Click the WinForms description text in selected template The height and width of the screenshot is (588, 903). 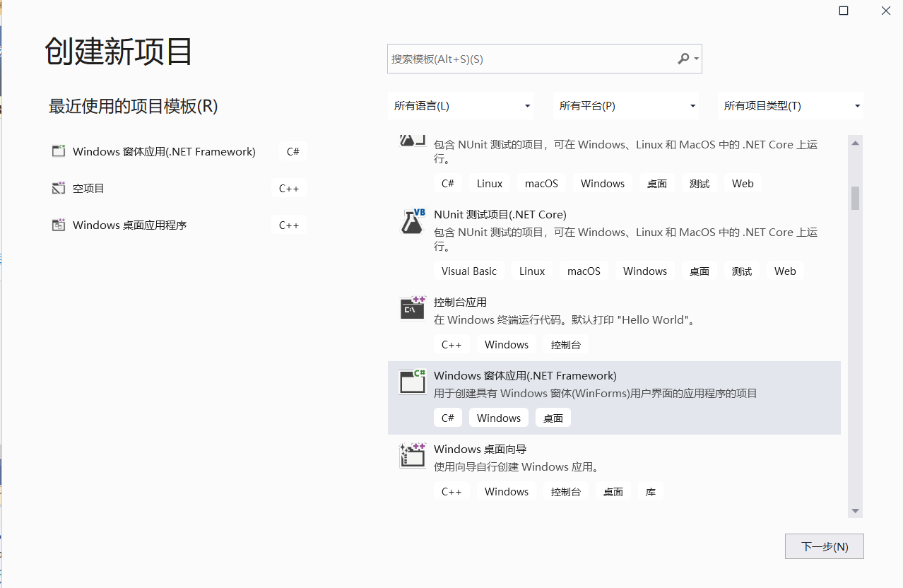pyautogui.click(x=596, y=393)
